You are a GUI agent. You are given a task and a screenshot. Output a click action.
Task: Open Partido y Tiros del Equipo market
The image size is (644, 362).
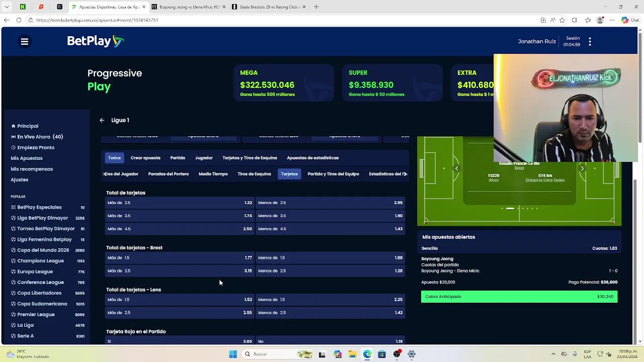pos(333,174)
